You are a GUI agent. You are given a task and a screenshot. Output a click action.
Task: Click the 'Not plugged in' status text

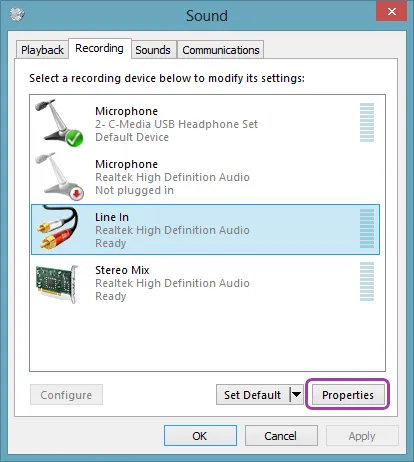[134, 190]
